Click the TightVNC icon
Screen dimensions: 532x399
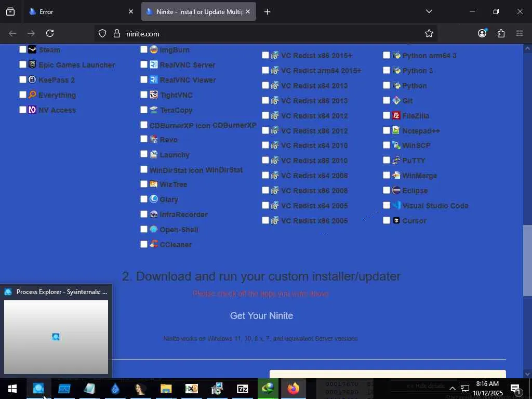[x=154, y=95]
